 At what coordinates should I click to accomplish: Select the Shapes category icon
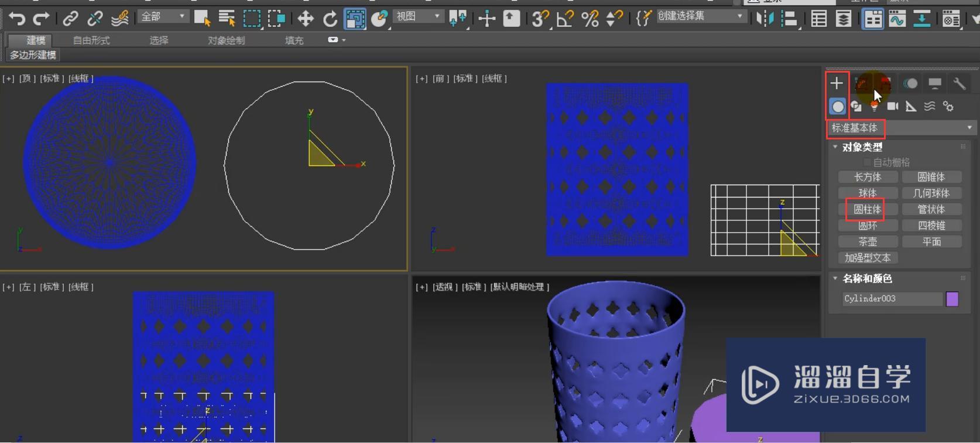[x=856, y=106]
